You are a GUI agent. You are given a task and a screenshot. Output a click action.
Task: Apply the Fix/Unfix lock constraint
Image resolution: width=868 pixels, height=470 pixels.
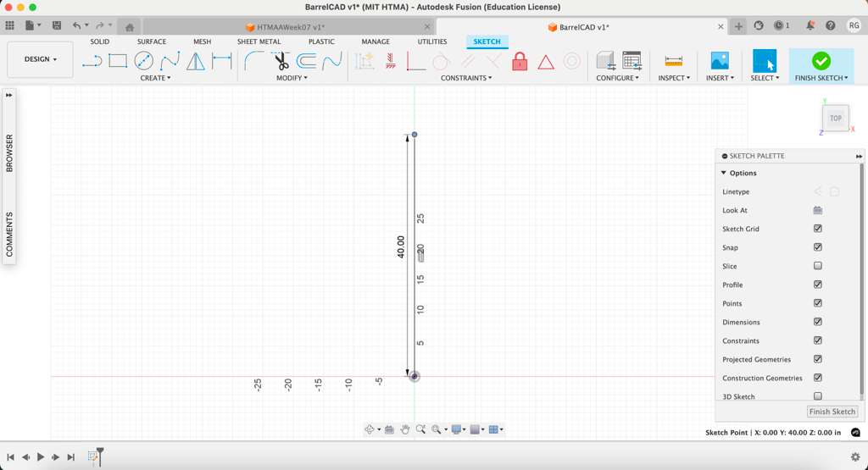pos(520,61)
